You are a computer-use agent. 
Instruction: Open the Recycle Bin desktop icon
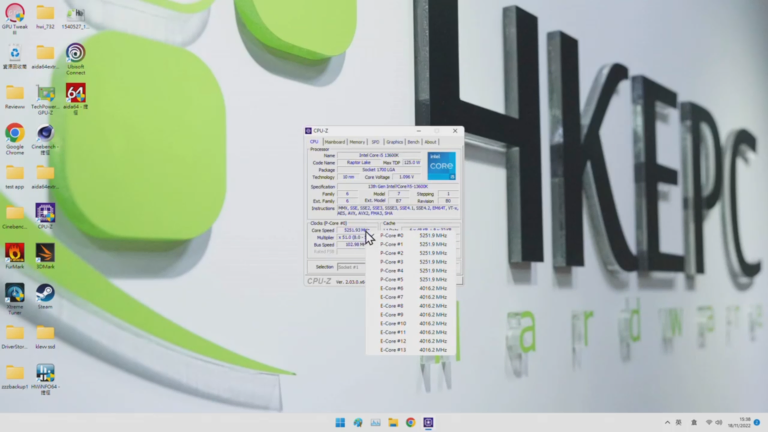(x=15, y=57)
